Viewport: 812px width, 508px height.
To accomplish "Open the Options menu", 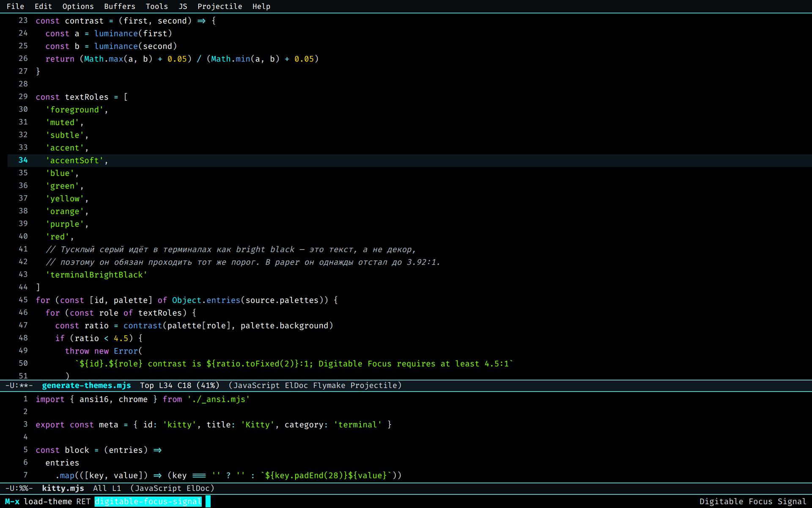I will pos(78,6).
